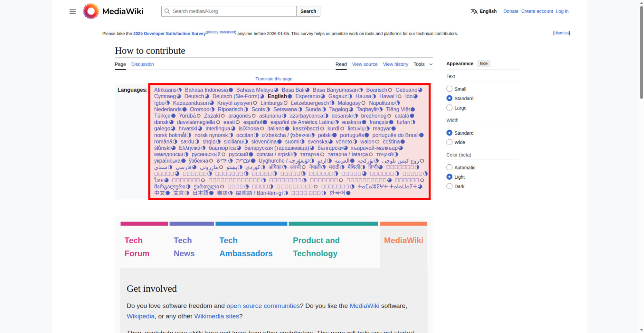Click the magnifying glass search icon
This screenshot has width=644, height=333.
pos(167,11)
